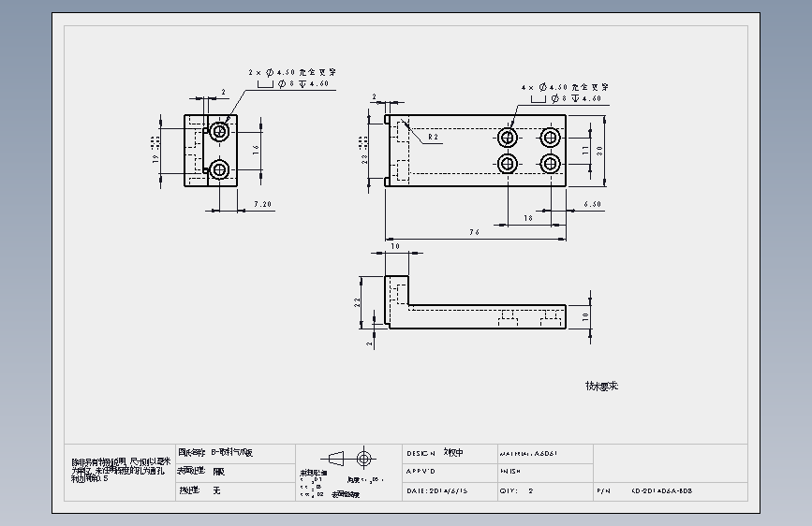Click the "P/N" label

[604, 490]
